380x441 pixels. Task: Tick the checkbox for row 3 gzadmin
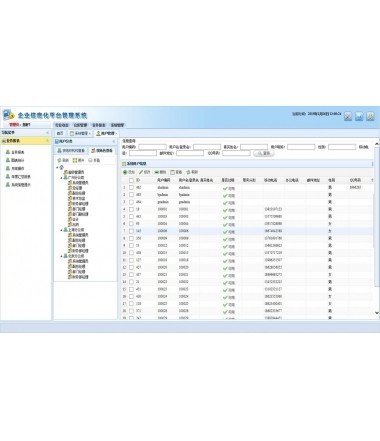coord(131,202)
